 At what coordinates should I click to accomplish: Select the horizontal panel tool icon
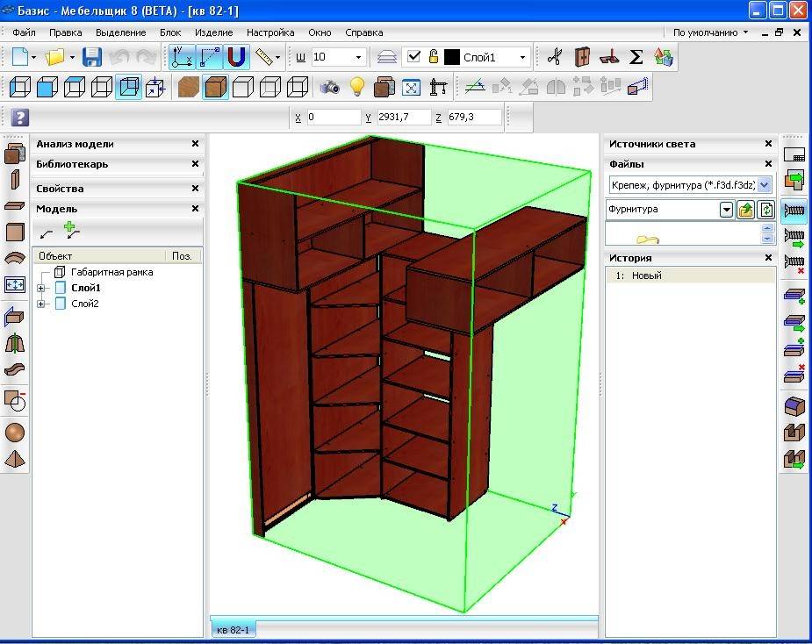coord(15,206)
